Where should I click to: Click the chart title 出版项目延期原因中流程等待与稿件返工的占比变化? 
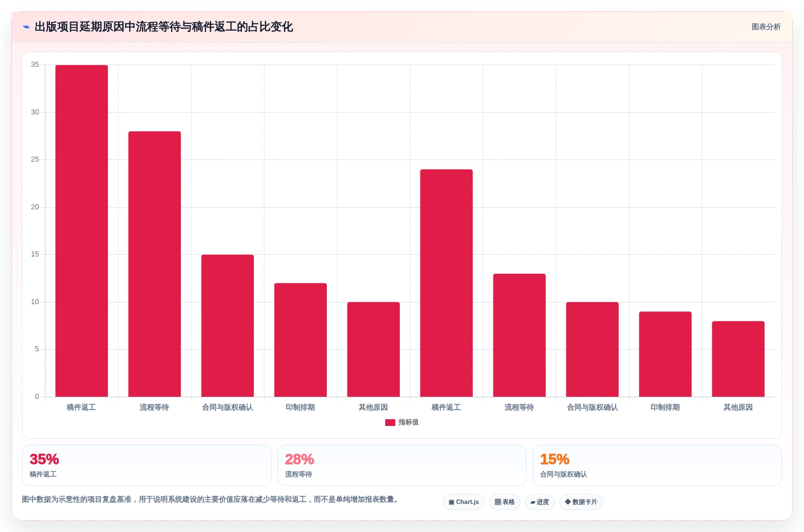pos(164,27)
